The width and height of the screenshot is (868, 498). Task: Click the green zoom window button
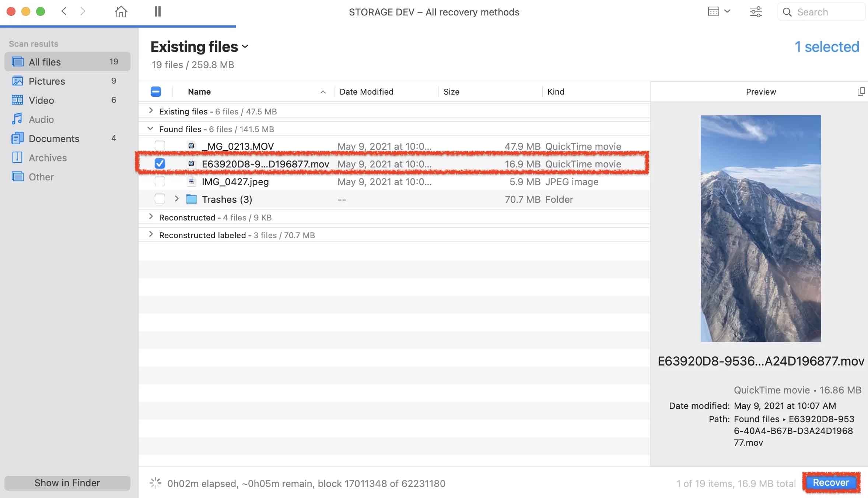[x=41, y=11]
